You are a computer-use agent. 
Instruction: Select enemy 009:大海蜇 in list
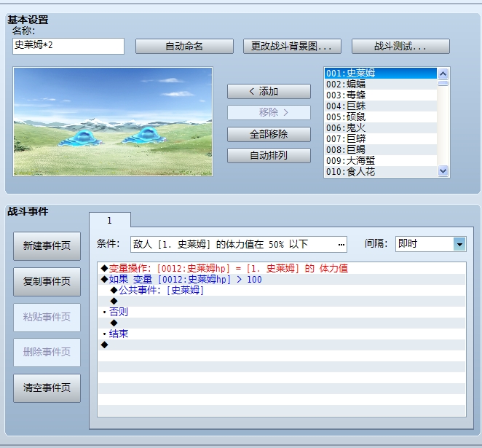tap(381, 160)
